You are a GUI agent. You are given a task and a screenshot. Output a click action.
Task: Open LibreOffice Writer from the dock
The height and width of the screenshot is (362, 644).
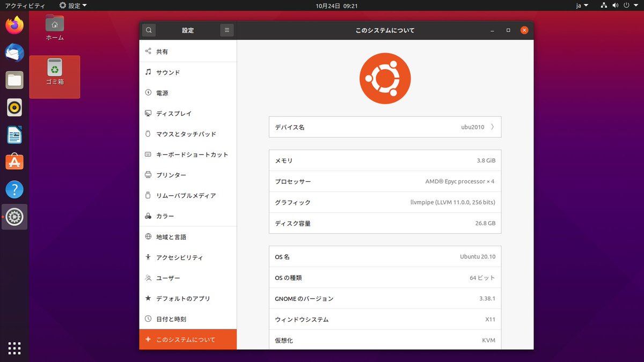(14, 135)
